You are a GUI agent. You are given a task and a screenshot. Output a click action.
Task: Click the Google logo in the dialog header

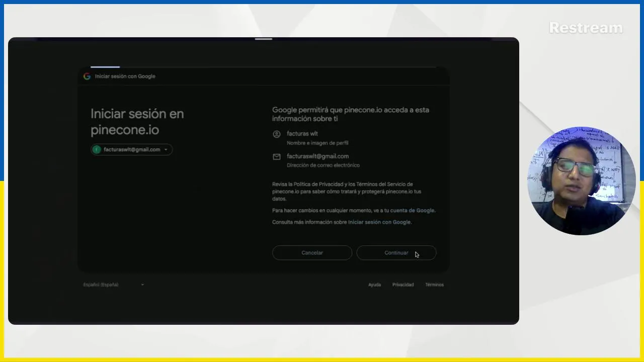click(87, 76)
